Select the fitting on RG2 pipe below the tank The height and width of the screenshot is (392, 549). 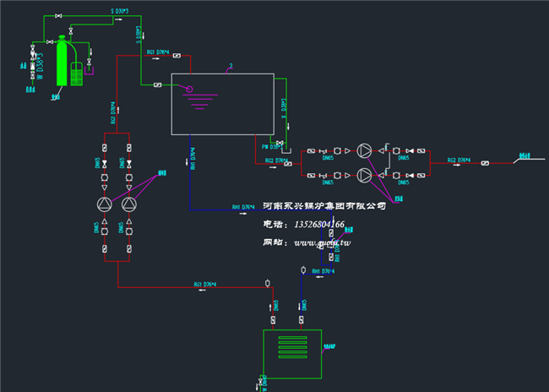point(288,164)
